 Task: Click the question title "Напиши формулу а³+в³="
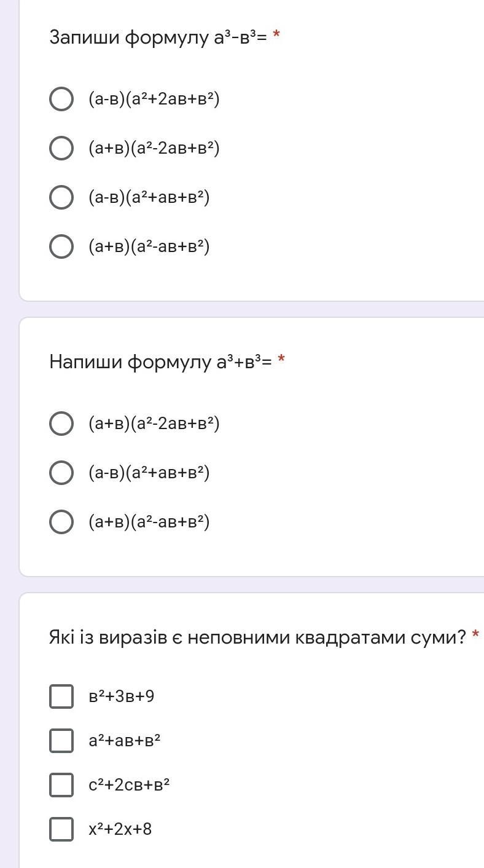point(160,361)
